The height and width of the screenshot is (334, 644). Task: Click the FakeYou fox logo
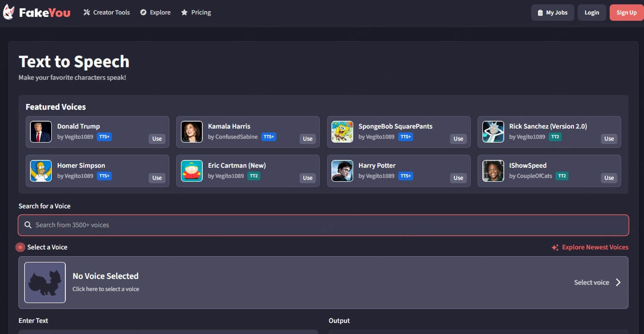click(x=9, y=12)
